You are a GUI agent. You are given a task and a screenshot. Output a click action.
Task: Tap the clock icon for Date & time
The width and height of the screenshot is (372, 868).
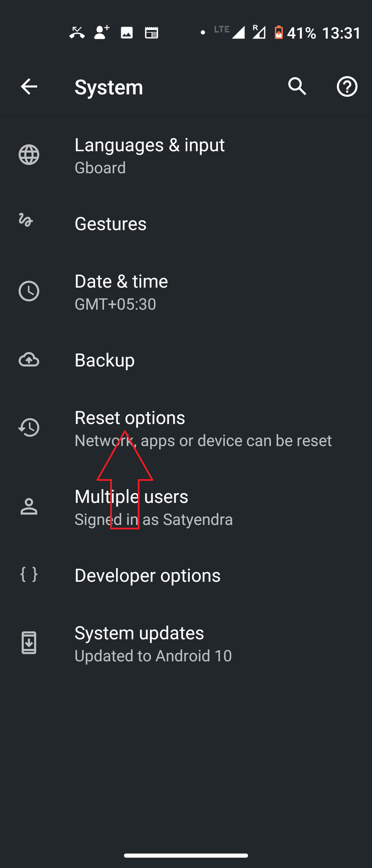point(29,291)
